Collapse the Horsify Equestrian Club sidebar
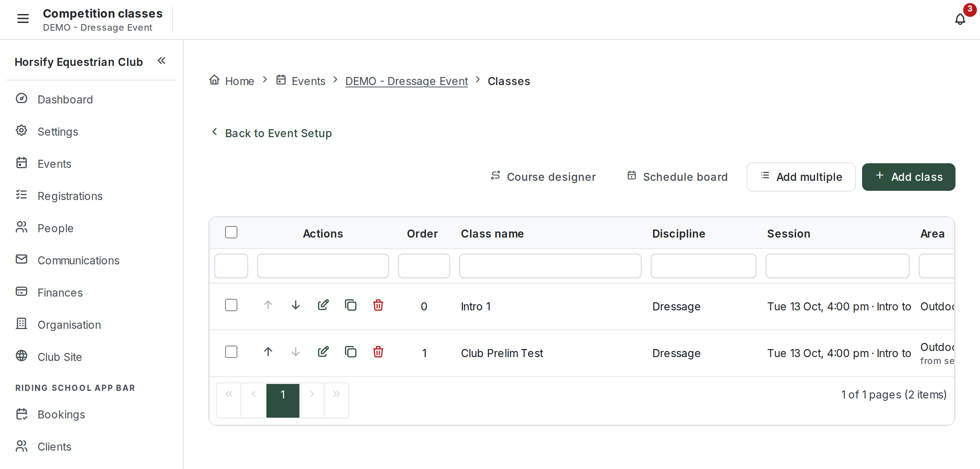Viewport: 980px width, 469px height. coord(162,61)
